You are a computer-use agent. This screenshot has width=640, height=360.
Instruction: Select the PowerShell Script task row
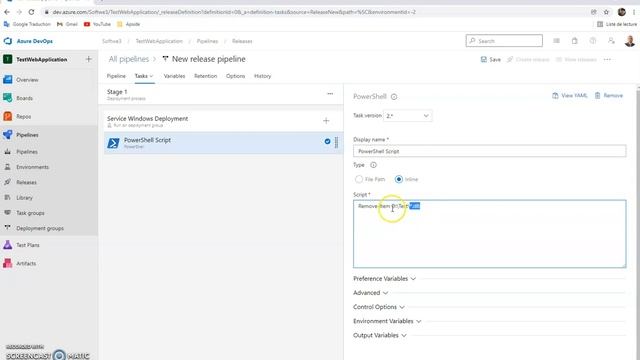click(224, 143)
